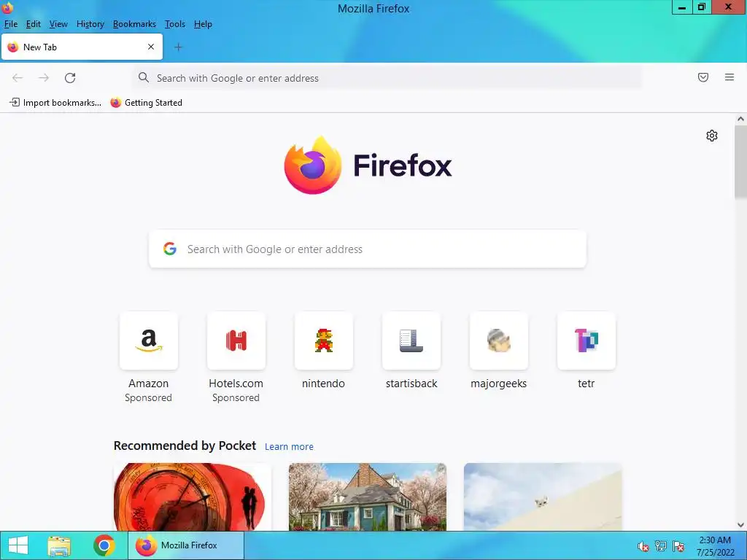The height and width of the screenshot is (560, 747).
Task: Click the scrollbar up arrow
Action: (740, 119)
